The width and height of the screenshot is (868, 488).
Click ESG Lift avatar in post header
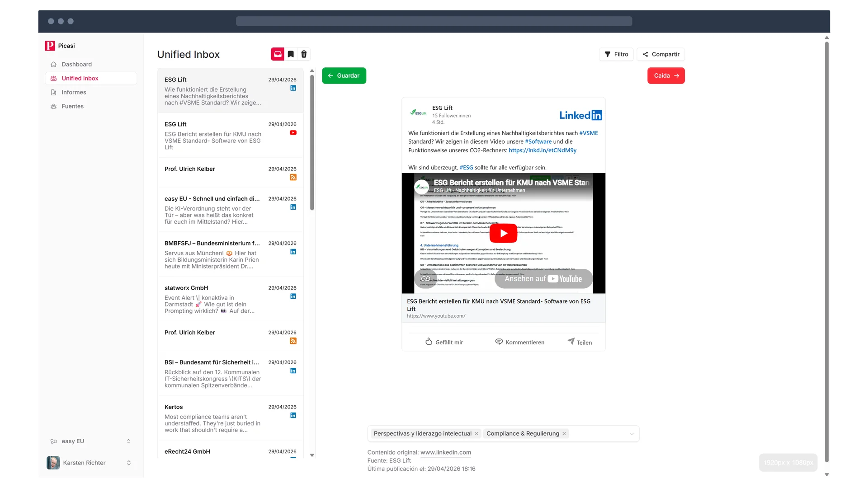point(419,113)
